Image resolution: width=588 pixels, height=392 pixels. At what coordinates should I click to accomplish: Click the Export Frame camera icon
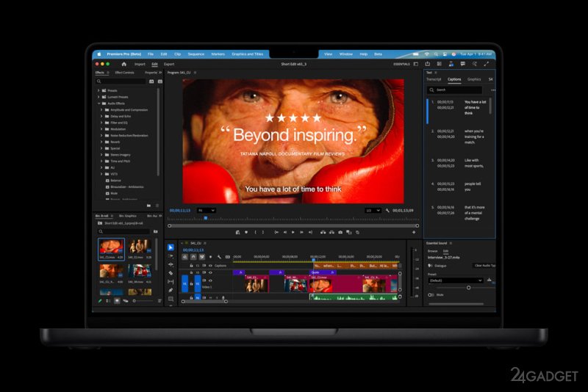[340, 232]
